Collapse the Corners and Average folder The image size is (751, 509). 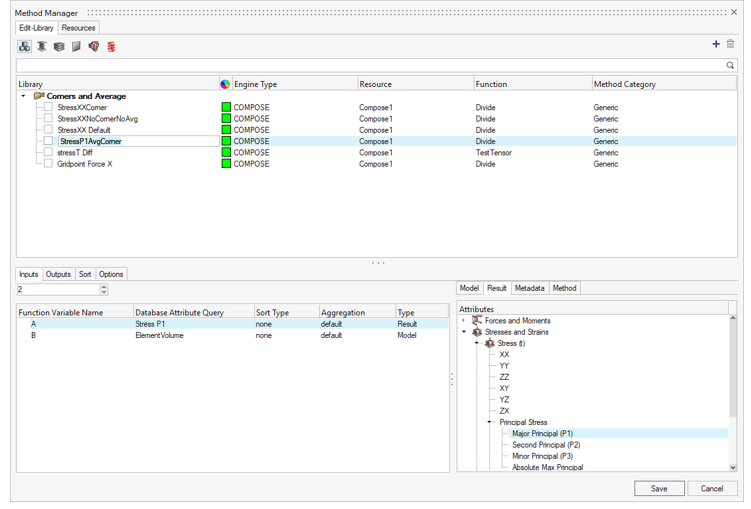point(24,97)
